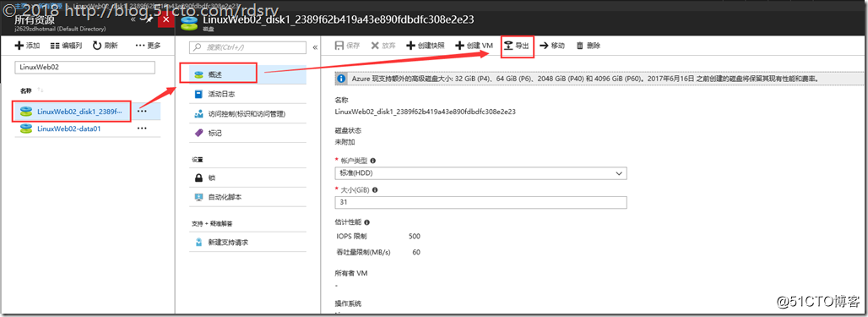This screenshot has width=868, height=317.
Task: Open ellipsis menu for LinuxWeb02-data01 row
Action: click(142, 128)
